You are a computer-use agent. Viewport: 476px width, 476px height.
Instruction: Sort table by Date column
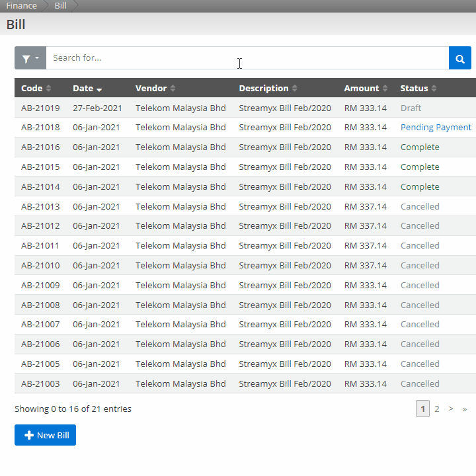click(x=87, y=88)
